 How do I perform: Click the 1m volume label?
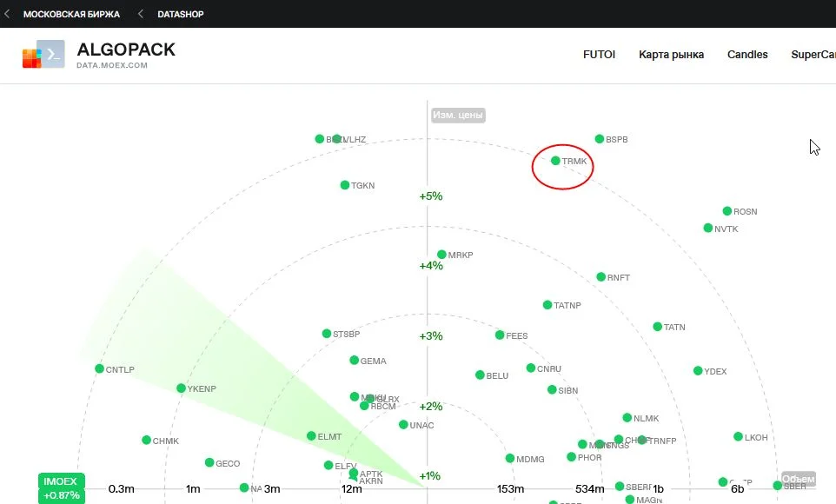(x=193, y=488)
